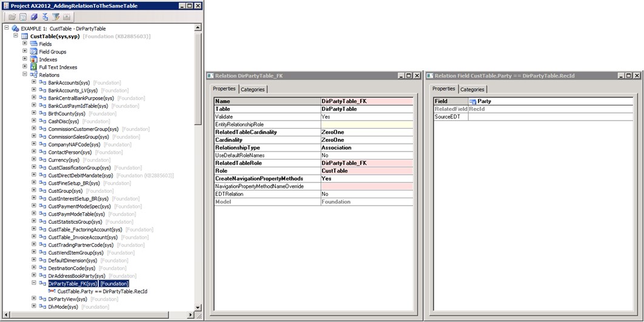Click the blue cube toolbar icon

tap(34, 17)
